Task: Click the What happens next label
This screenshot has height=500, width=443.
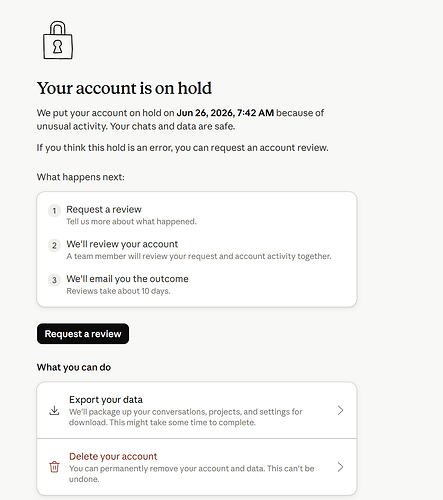Action: click(x=81, y=177)
